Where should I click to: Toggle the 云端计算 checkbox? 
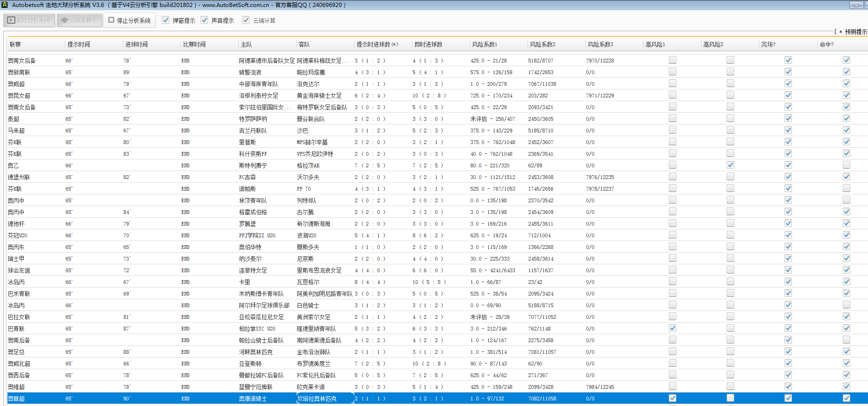click(x=246, y=21)
